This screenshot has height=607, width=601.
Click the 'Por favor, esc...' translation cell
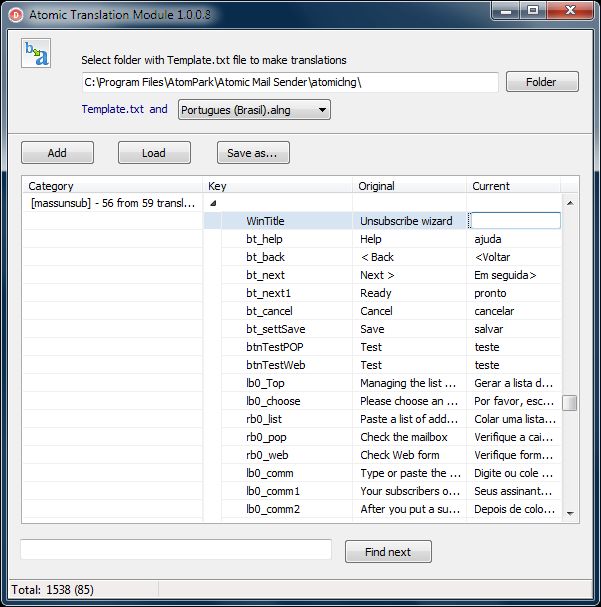514,401
